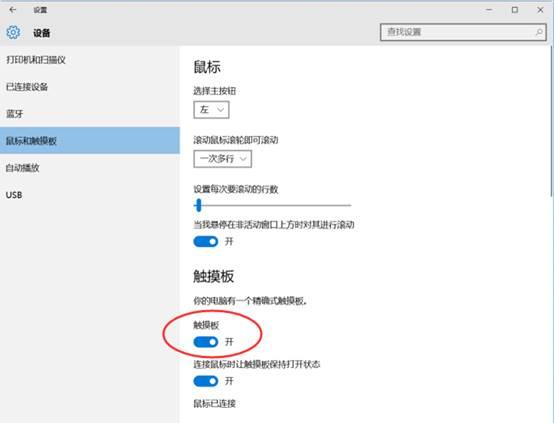Minimize the Settings window
The height and width of the screenshot is (423, 554).
(489, 10)
